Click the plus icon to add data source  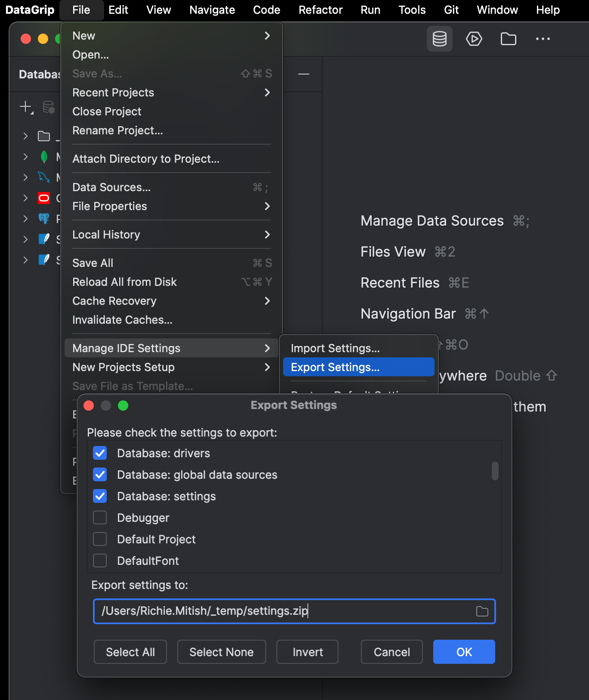pyautogui.click(x=26, y=106)
